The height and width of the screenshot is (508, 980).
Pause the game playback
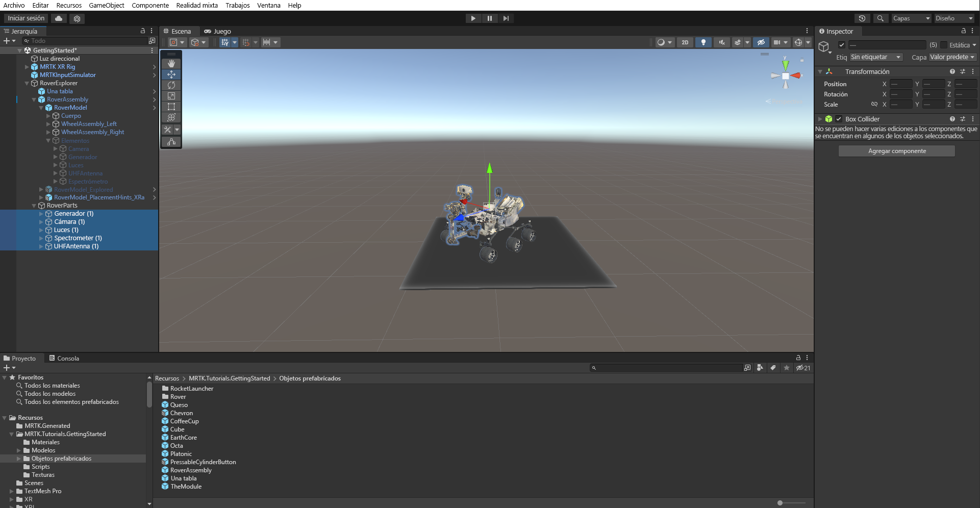click(x=490, y=18)
